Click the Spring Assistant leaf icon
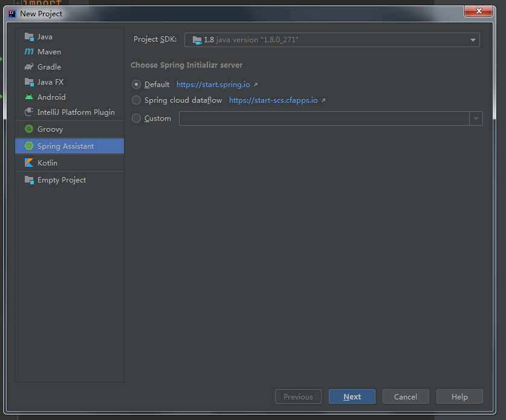 (28, 146)
